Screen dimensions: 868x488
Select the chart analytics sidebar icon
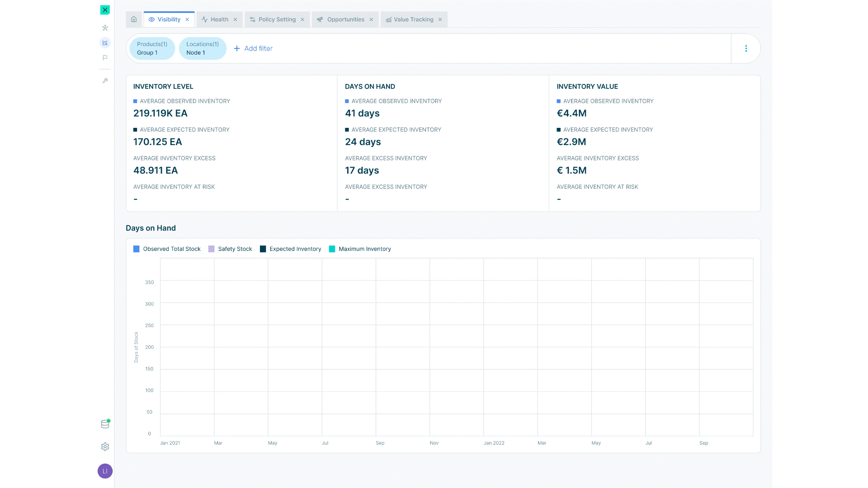click(105, 42)
